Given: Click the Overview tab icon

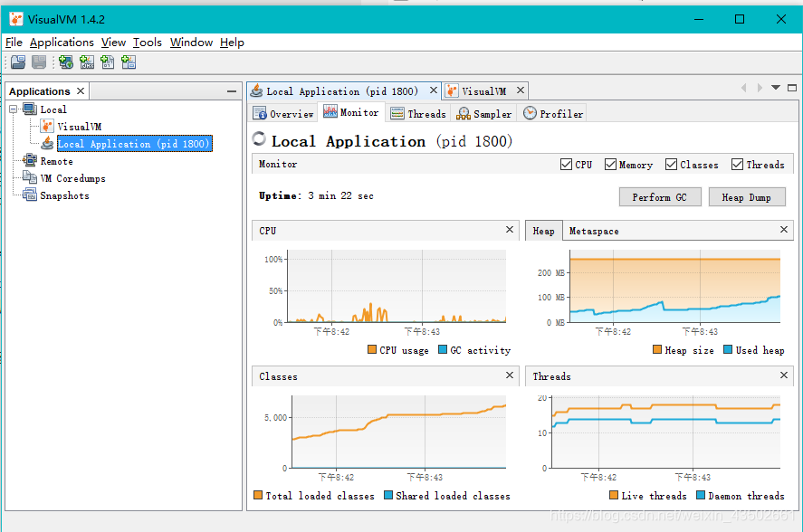Looking at the screenshot, I should pos(260,113).
